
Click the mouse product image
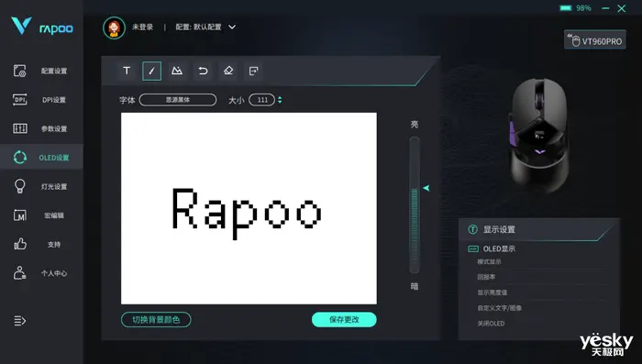pos(538,136)
